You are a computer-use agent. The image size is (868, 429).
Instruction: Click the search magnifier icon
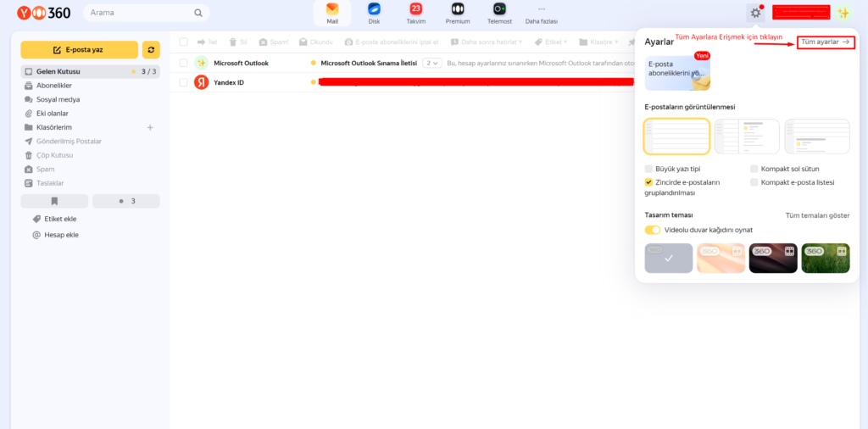198,14
